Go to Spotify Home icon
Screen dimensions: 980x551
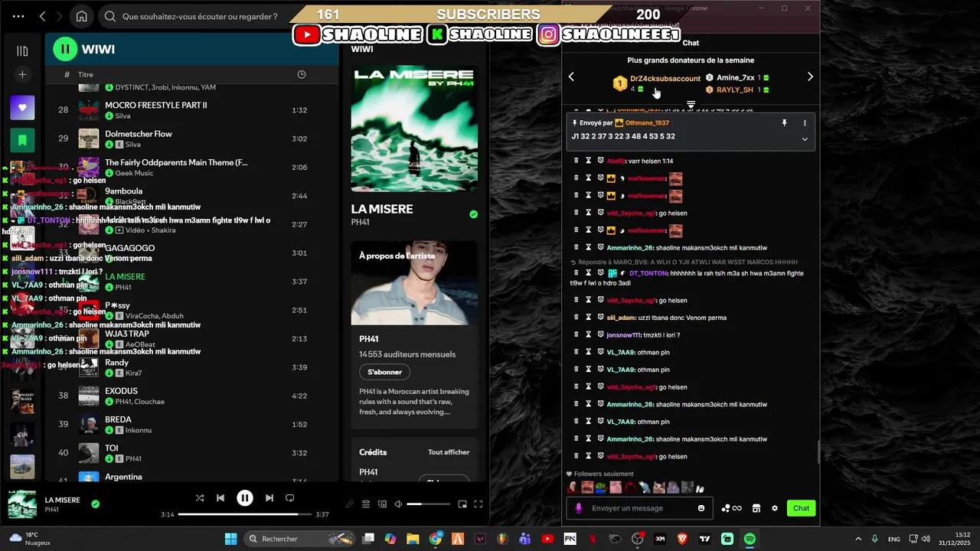(x=81, y=16)
